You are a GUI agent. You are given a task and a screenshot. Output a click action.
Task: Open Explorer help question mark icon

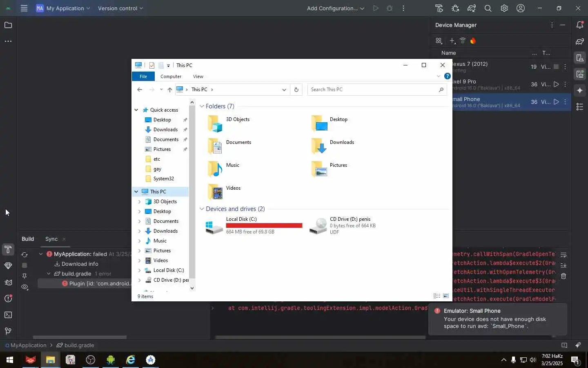pyautogui.click(x=448, y=76)
